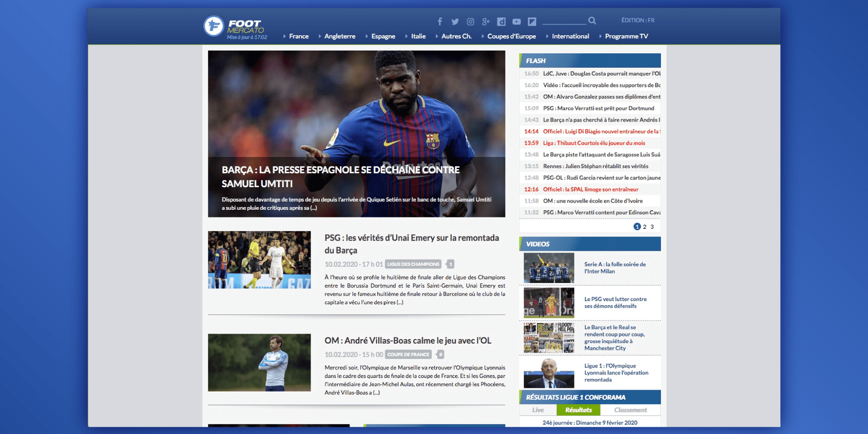Go to flash page 3

point(652,227)
